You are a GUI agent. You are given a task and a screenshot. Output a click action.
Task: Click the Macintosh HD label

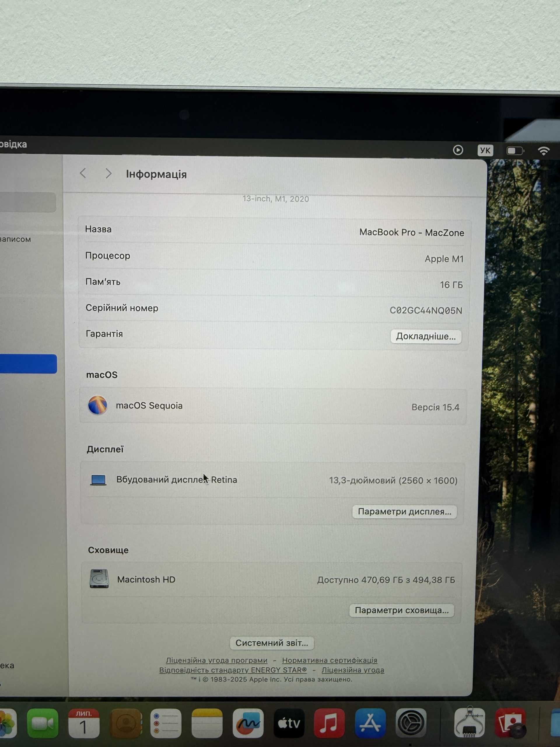(x=146, y=579)
